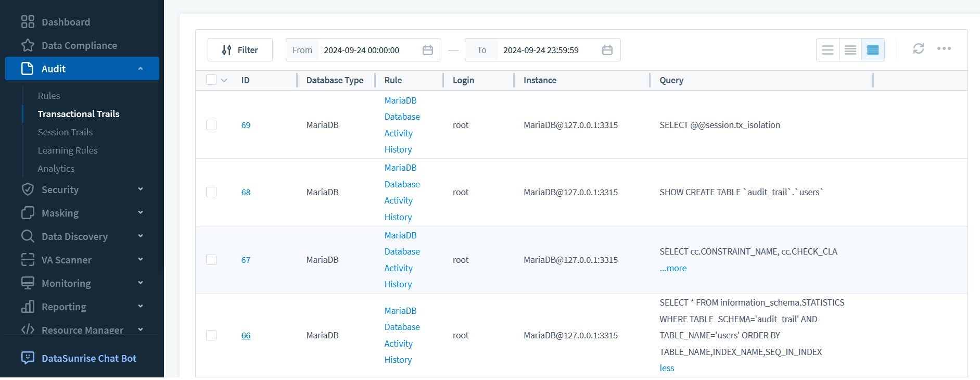
Task: Click the Monitoring screen icon
Action: (28, 283)
